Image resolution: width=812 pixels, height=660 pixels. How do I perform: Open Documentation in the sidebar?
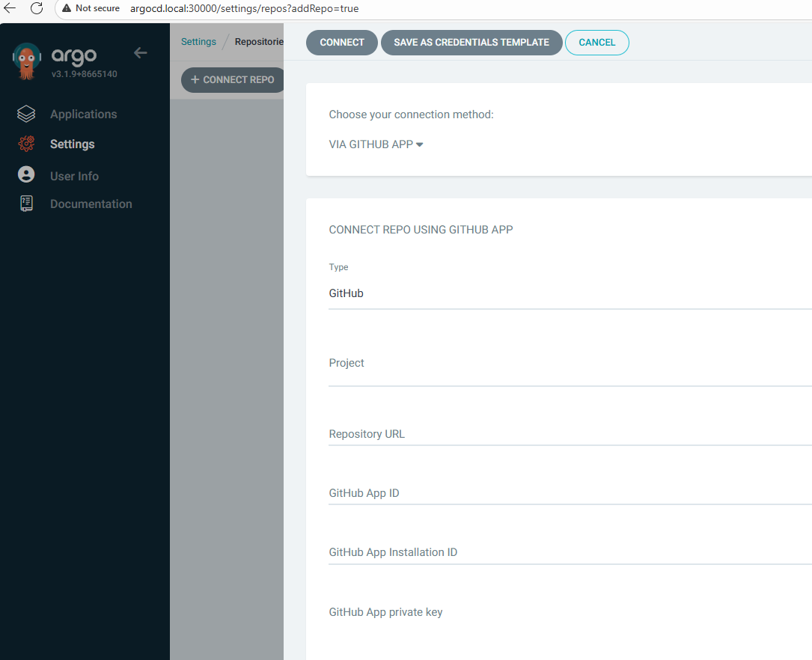91,204
